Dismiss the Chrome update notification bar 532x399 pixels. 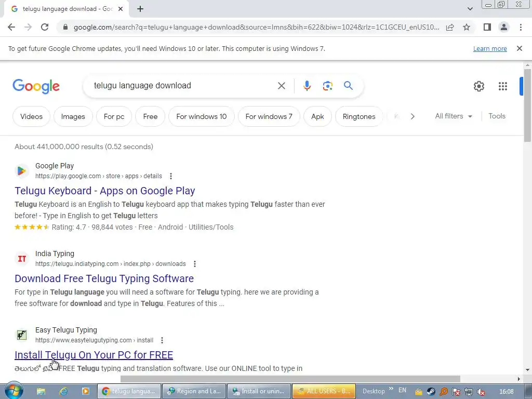[520, 48]
